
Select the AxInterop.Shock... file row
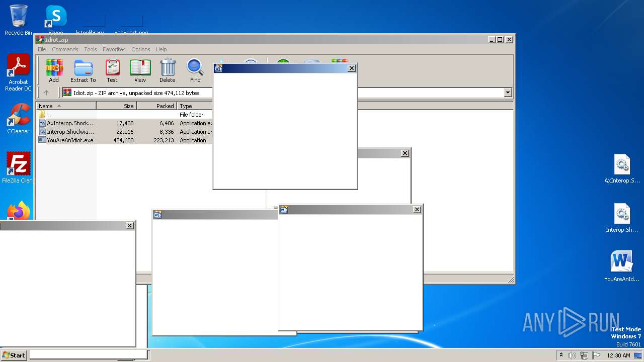125,123
